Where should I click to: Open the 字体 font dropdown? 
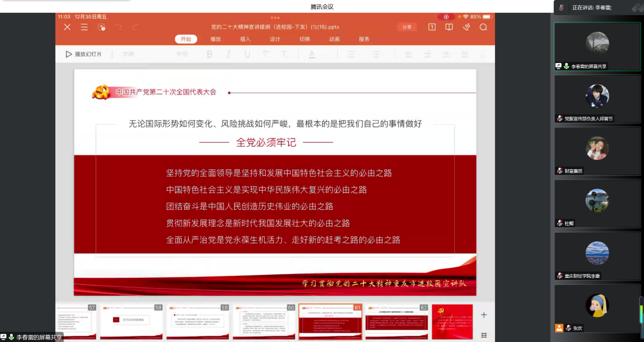pyautogui.click(x=128, y=54)
